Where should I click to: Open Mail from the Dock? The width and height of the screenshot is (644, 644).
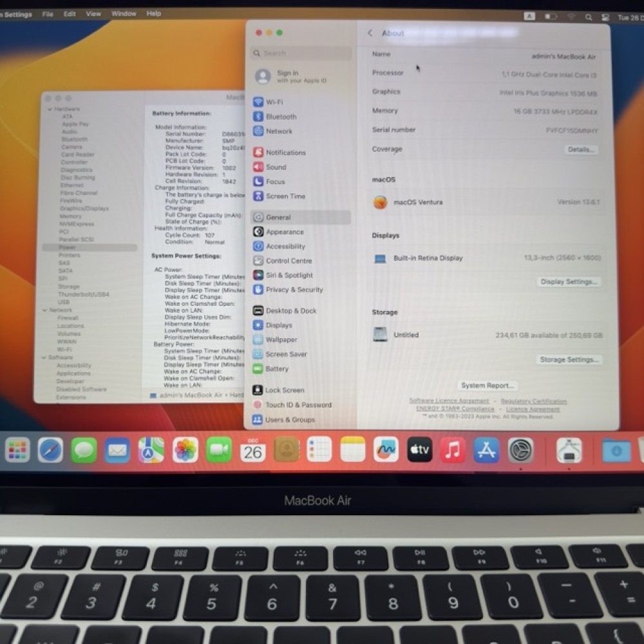[x=117, y=450]
